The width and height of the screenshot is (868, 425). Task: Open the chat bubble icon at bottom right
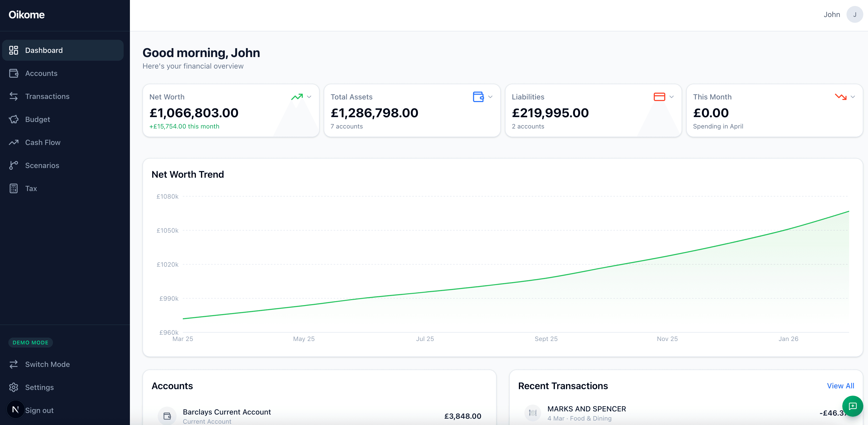click(x=853, y=406)
